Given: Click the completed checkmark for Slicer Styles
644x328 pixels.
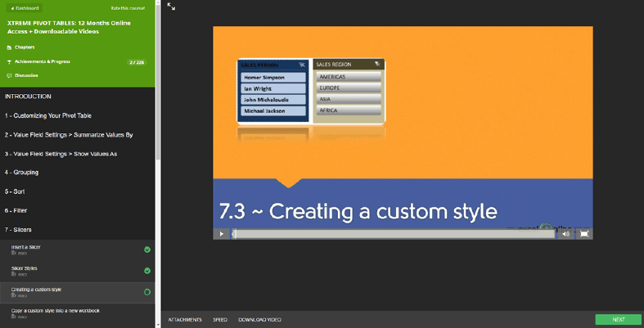Looking at the screenshot, I should pyautogui.click(x=147, y=271).
